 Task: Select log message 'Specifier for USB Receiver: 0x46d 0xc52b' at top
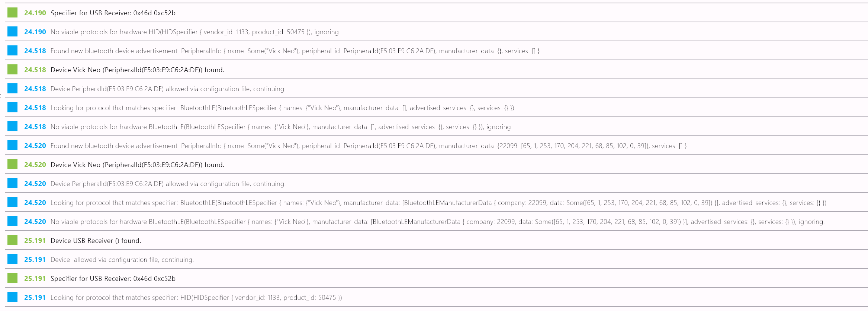click(x=113, y=13)
